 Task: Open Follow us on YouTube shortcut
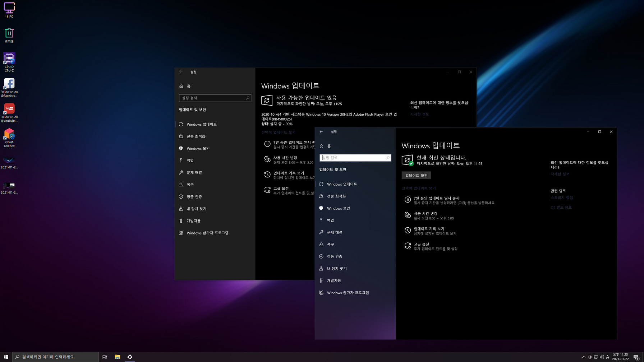(x=9, y=113)
